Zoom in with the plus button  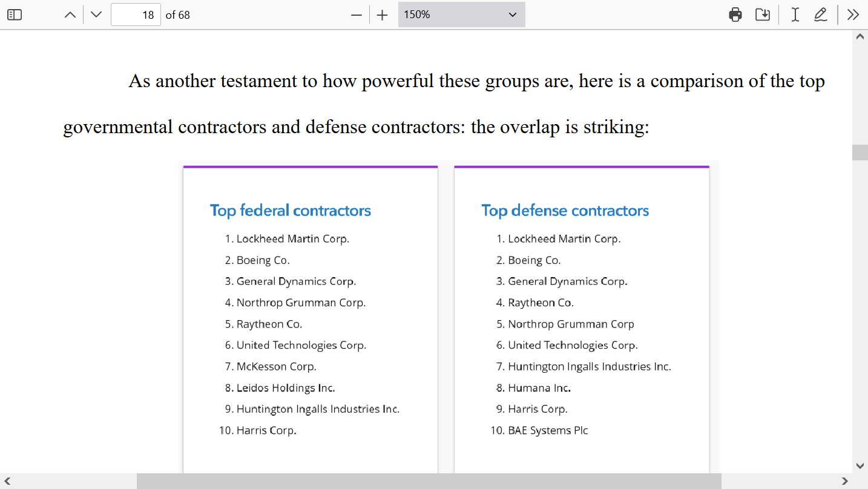382,15
